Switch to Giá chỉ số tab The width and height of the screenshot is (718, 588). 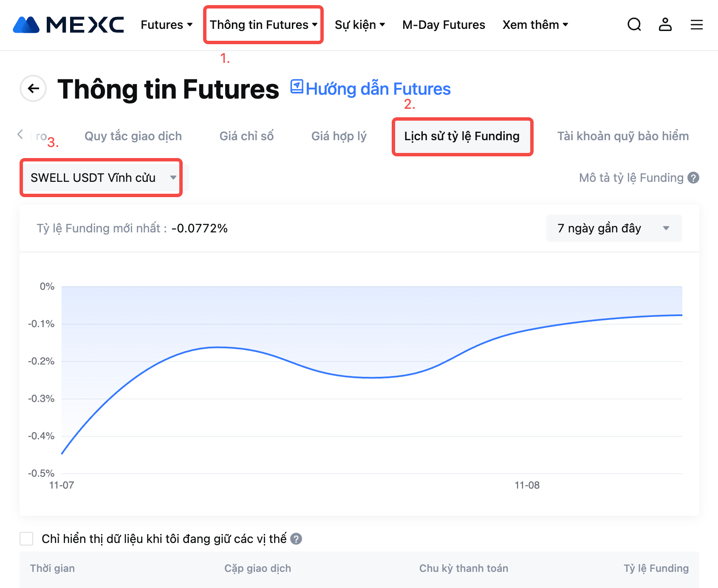pyautogui.click(x=246, y=136)
